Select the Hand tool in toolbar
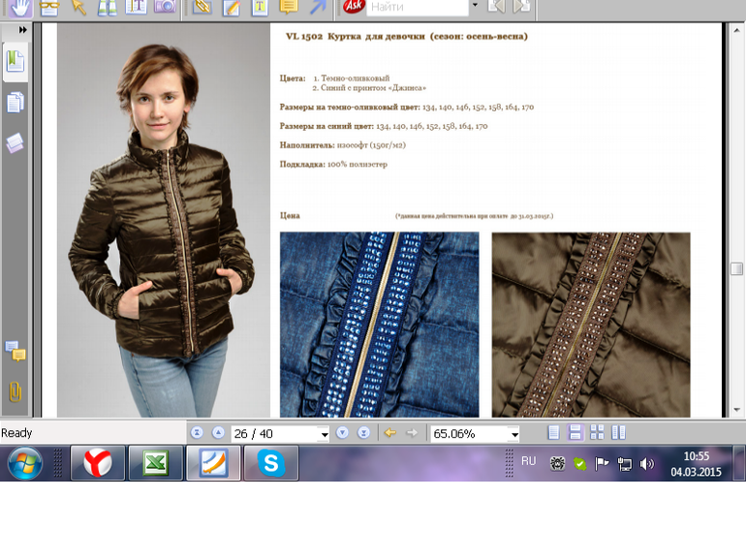This screenshot has width=746, height=560. (19, 8)
